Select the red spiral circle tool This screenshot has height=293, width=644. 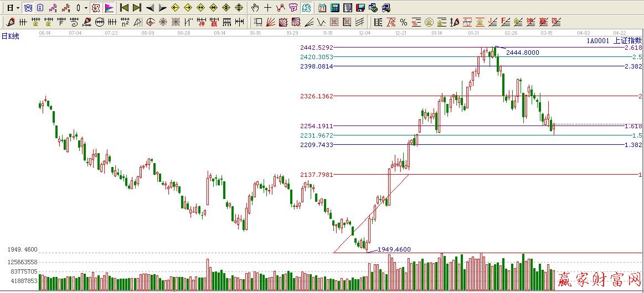point(151,22)
